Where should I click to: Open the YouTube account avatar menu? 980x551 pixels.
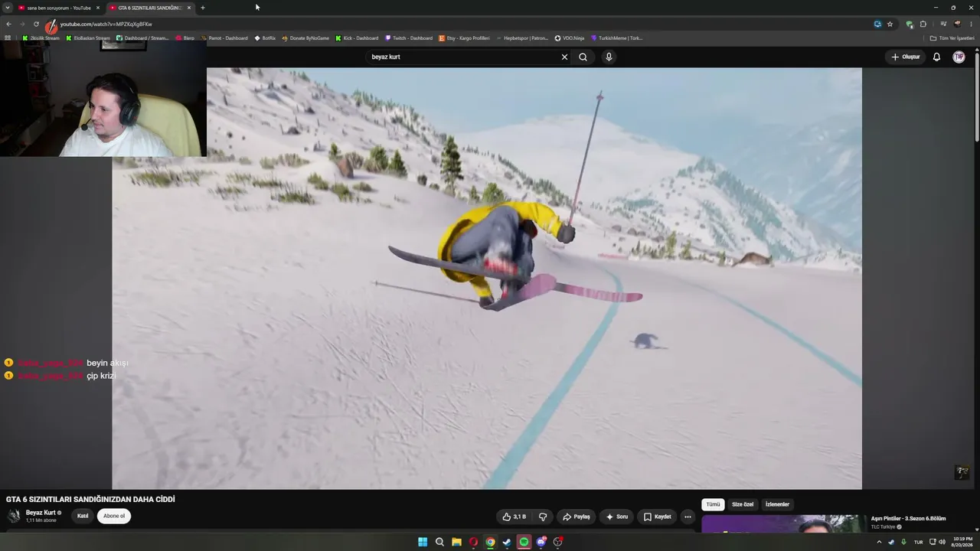[x=959, y=57]
